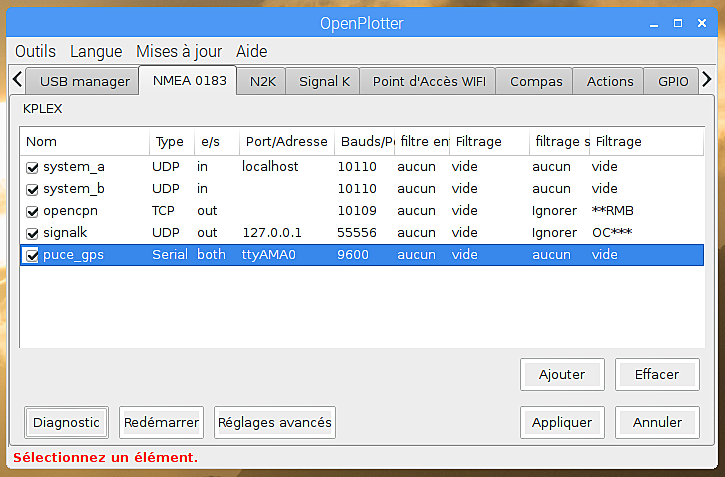Disable the signalk connection checkbox
The height and width of the screenshot is (477, 725).
[x=32, y=233]
